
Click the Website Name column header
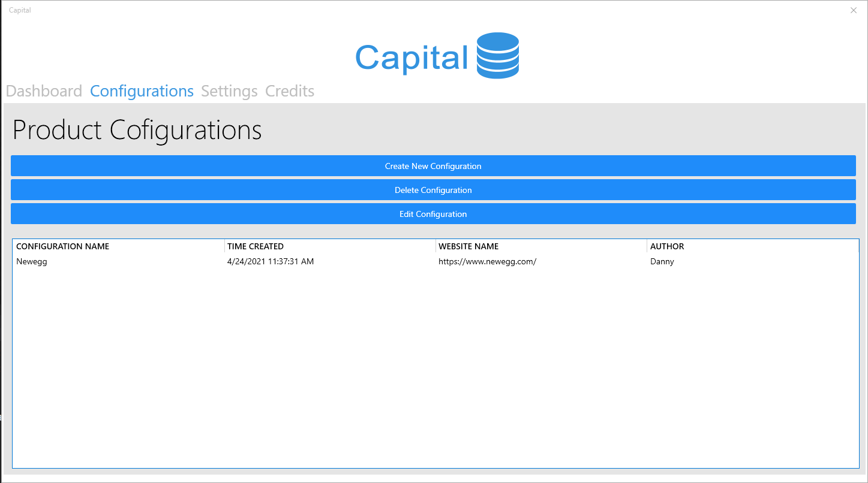coord(541,246)
